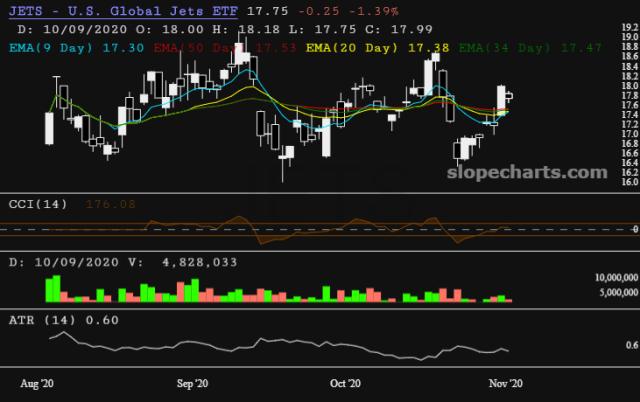Click the 16.0 price axis label
The height and width of the screenshot is (402, 640).
628,182
